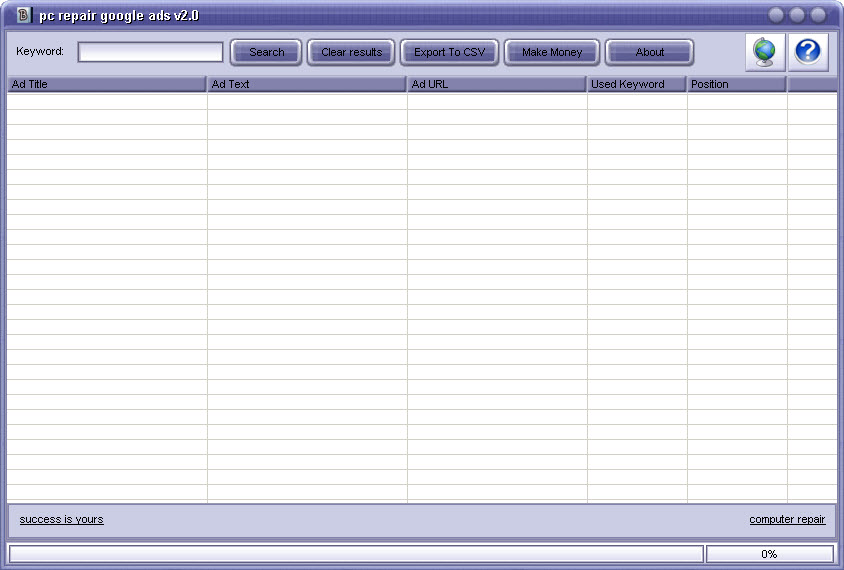The width and height of the screenshot is (844, 570).
Task: Open the "success is yours" link
Action: coord(61,519)
